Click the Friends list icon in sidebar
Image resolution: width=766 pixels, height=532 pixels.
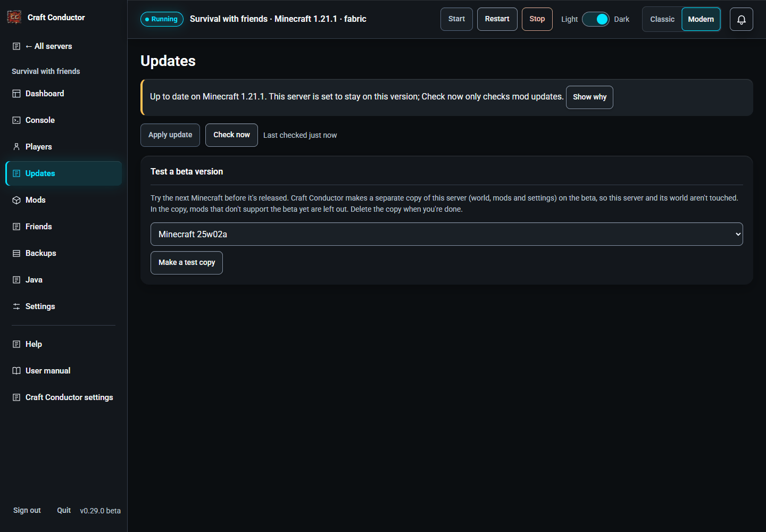16,227
